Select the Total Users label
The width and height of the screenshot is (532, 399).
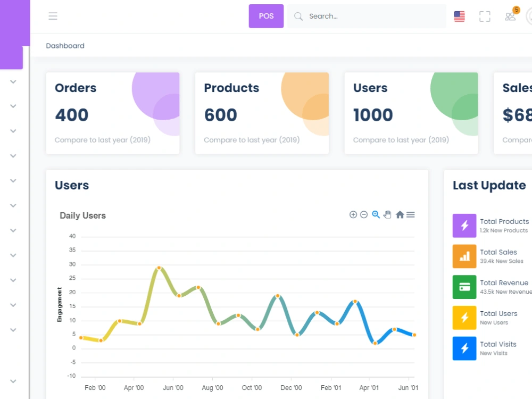pyautogui.click(x=498, y=313)
